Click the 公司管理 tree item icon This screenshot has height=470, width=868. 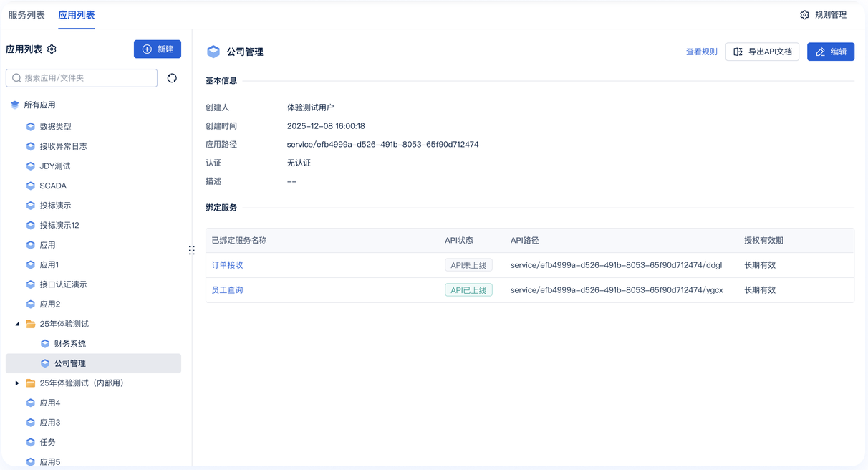(45, 363)
